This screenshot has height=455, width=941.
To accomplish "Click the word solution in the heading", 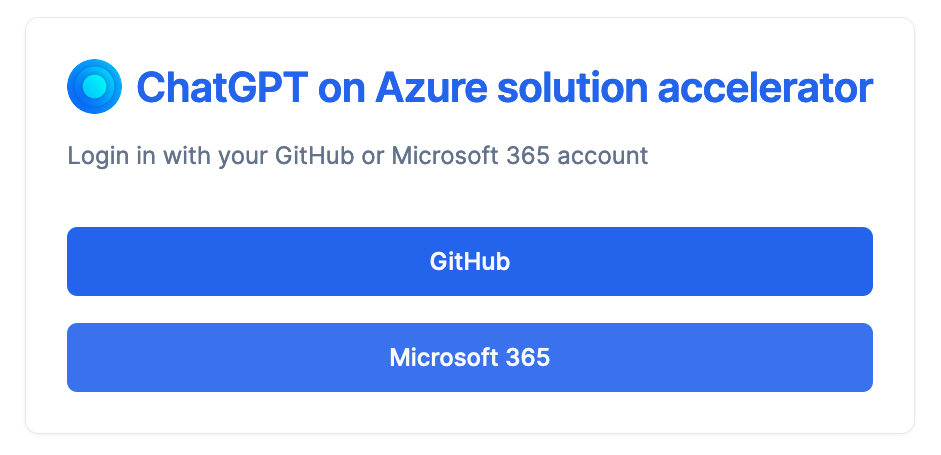I will (573, 88).
